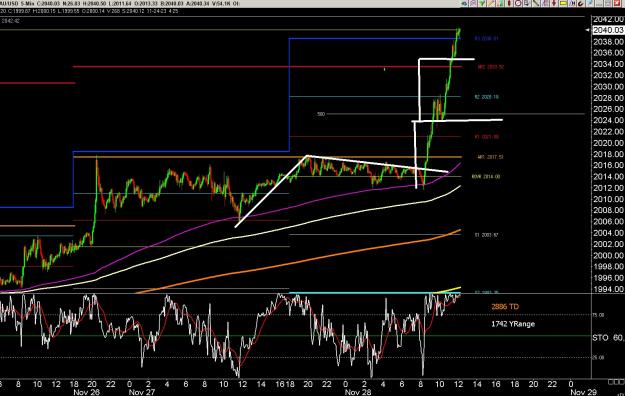Click the red icon at toolbar end

coord(617,4)
